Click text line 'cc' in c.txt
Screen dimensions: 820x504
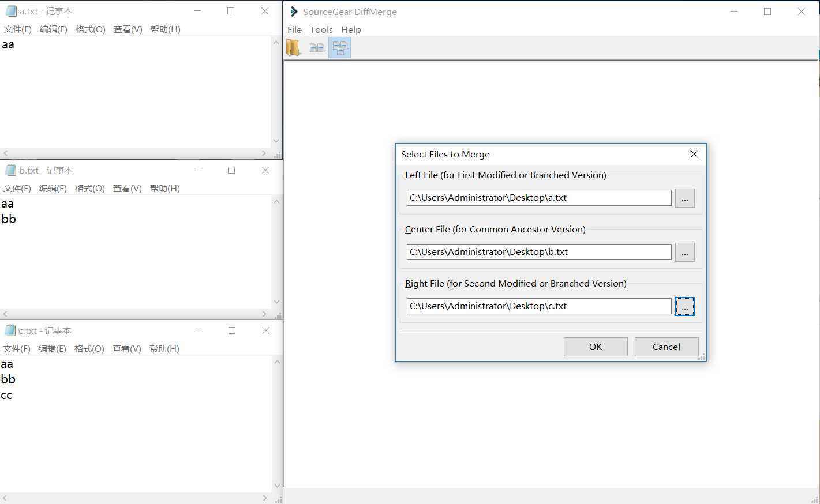[x=6, y=395]
